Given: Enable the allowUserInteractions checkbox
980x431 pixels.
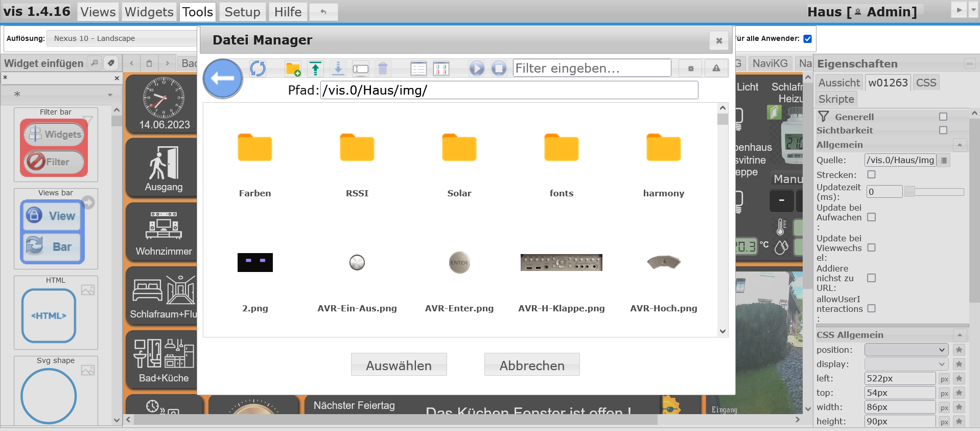Looking at the screenshot, I should point(872,308).
